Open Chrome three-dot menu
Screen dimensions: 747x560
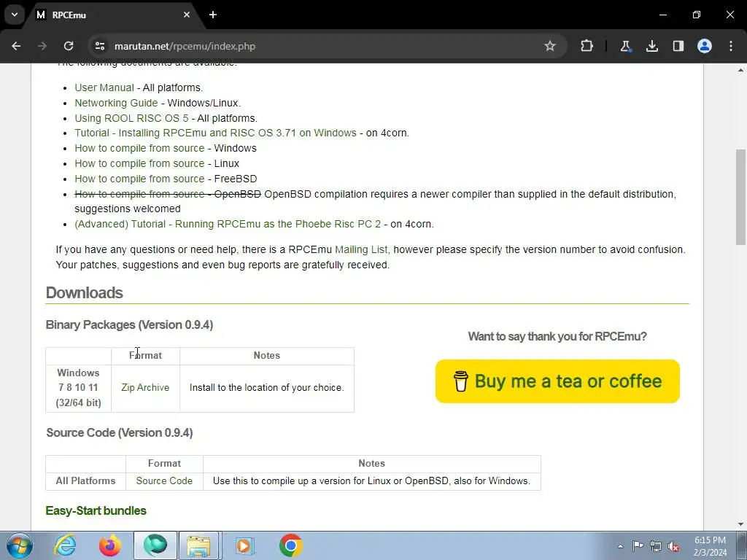[x=731, y=46]
